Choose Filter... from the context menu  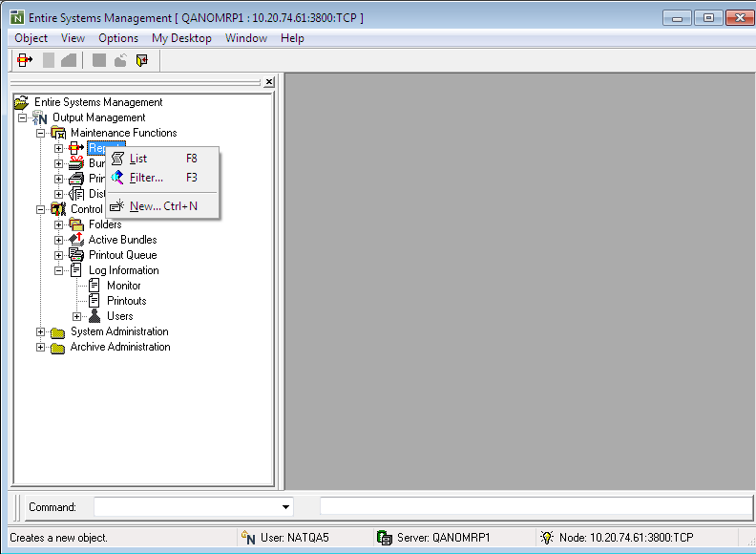[162, 178]
